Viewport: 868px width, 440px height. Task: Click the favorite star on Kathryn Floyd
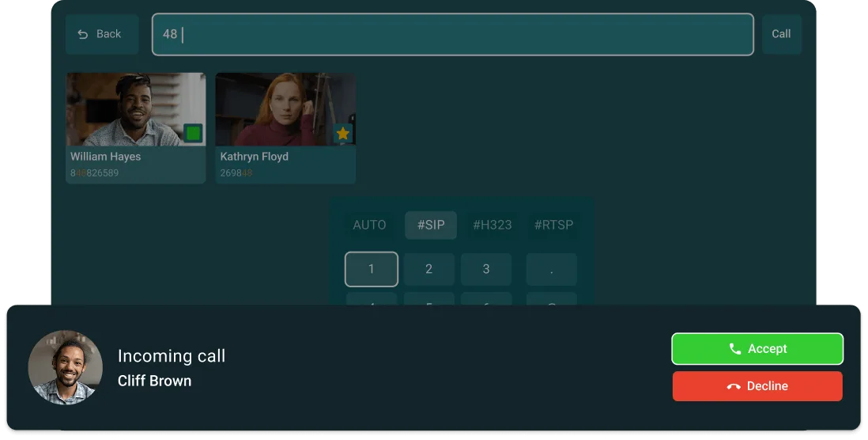[x=342, y=133]
